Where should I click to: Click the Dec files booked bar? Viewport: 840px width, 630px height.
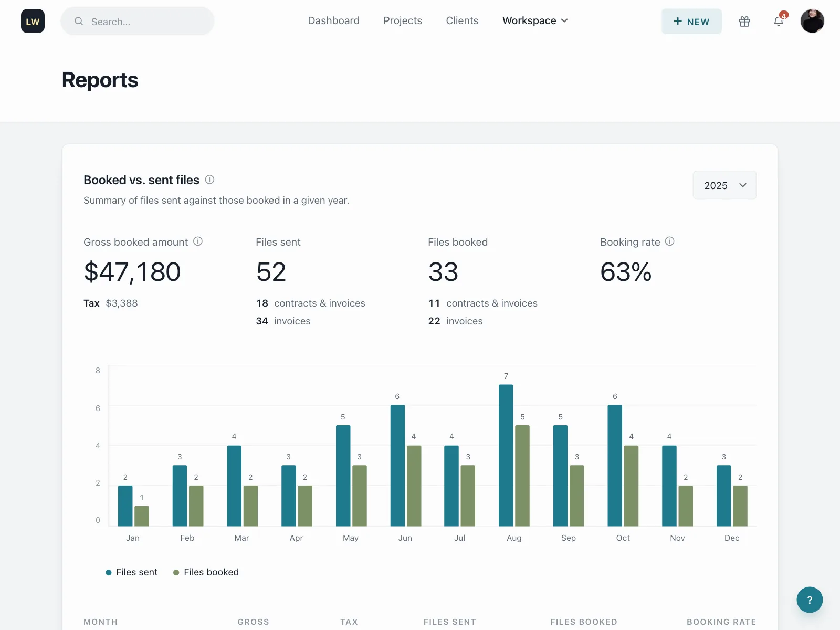coord(740,506)
